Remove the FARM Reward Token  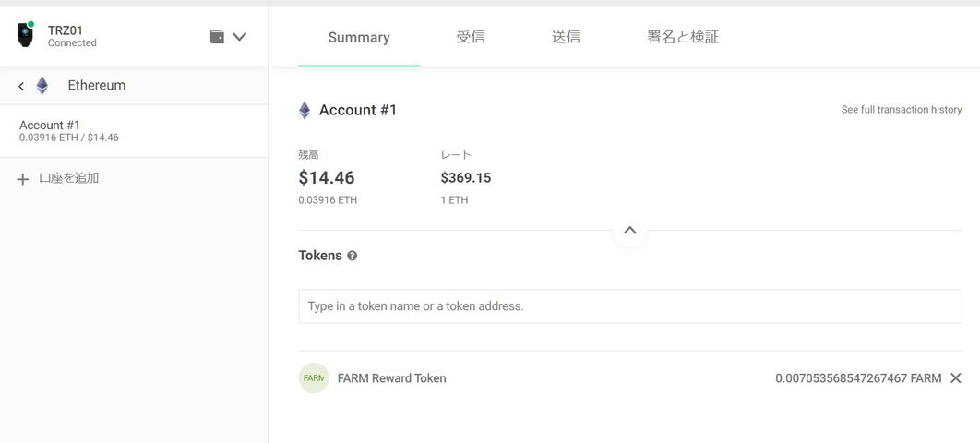pyautogui.click(x=955, y=378)
